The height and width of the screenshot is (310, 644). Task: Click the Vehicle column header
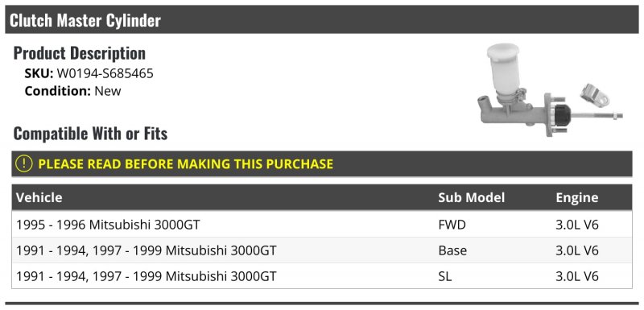click(x=39, y=197)
